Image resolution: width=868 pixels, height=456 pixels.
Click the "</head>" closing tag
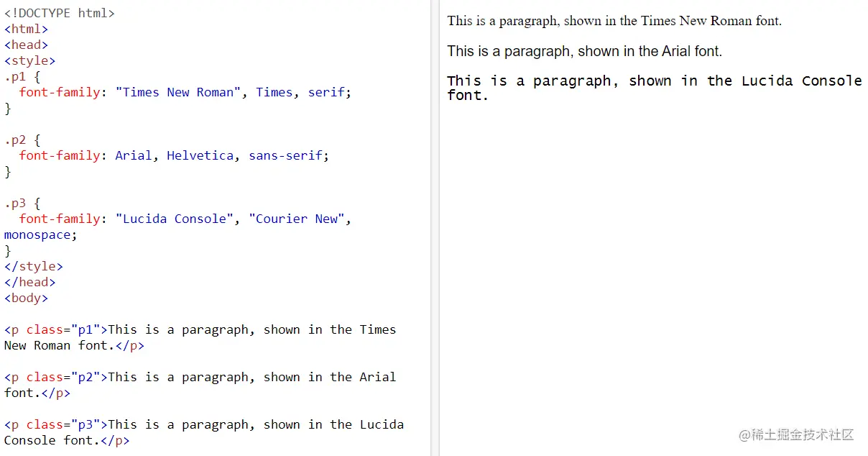point(29,282)
